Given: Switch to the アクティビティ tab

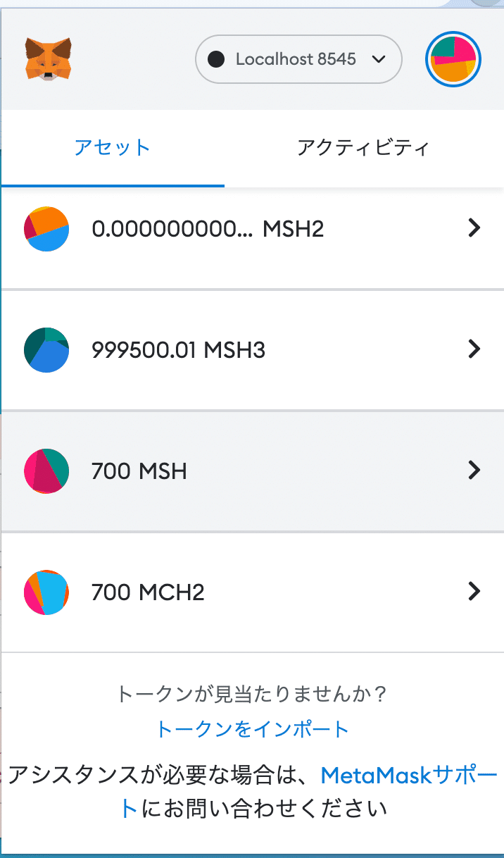Looking at the screenshot, I should (363, 148).
